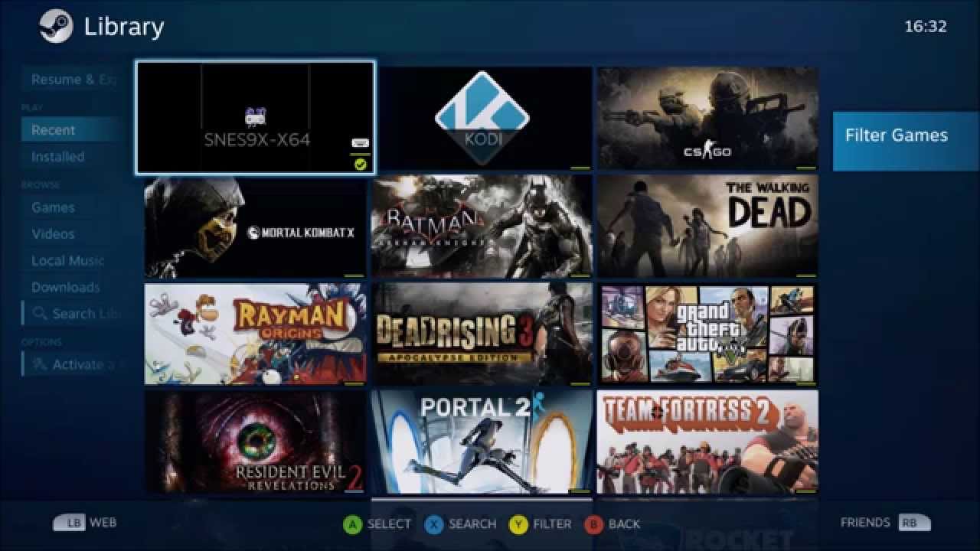Open Local Music in sidebar
980x551 pixels.
pos(73,261)
